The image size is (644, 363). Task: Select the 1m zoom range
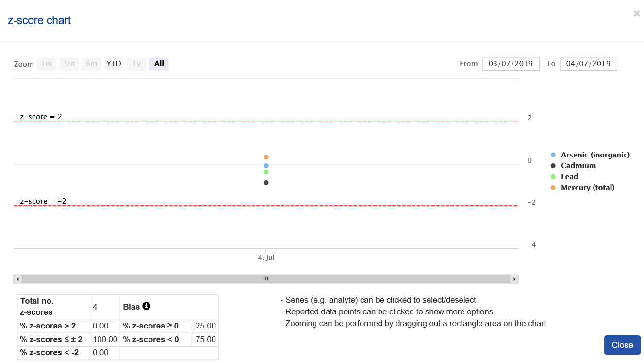point(47,64)
